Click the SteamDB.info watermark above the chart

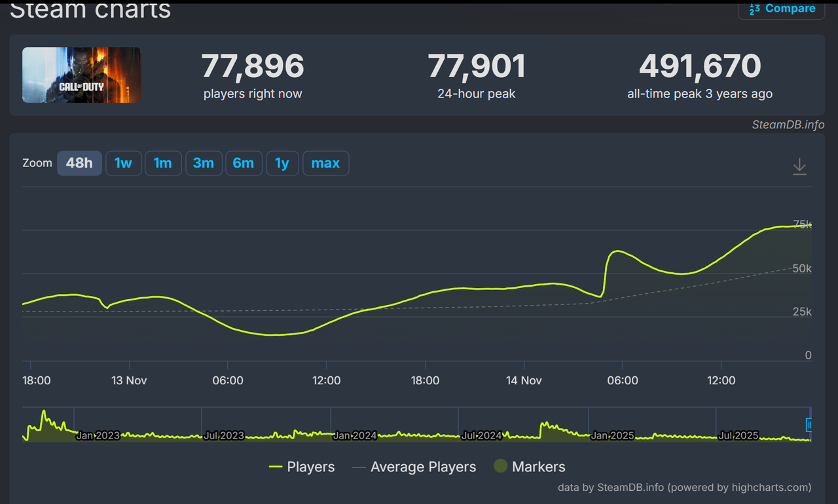[788, 124]
